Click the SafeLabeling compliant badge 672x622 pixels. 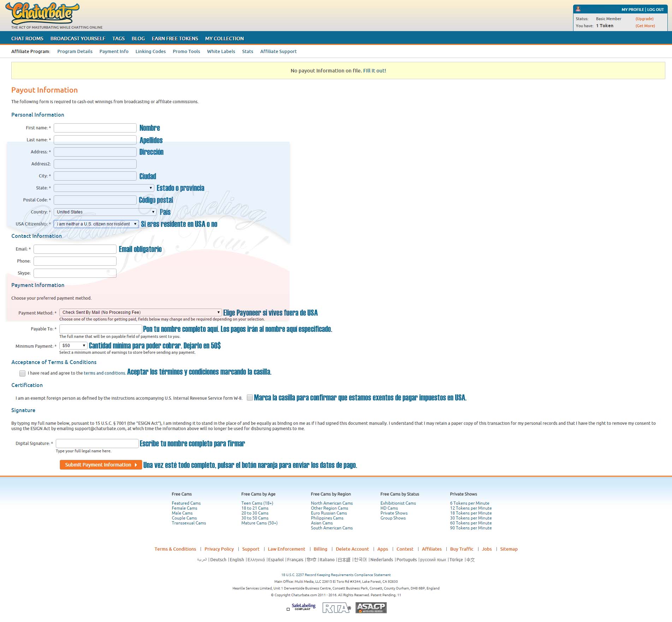pos(303,607)
